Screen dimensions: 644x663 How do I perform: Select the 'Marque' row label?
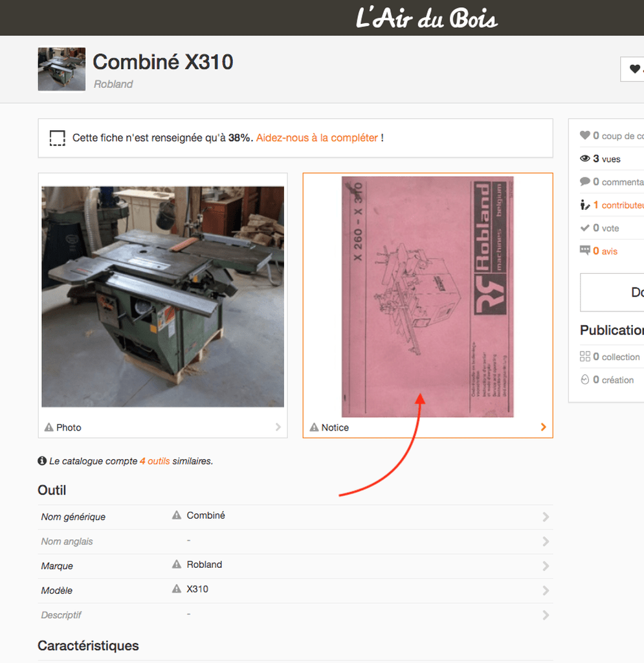57,566
